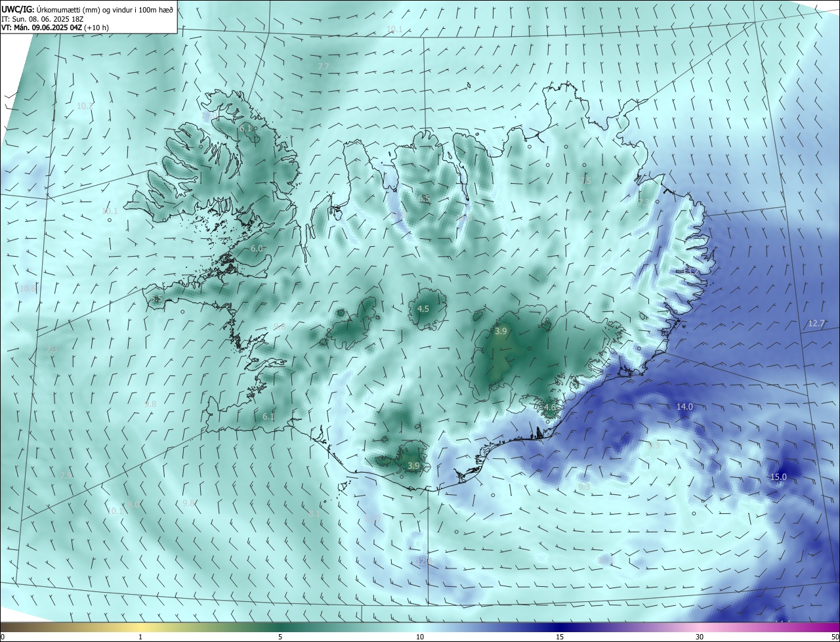Click the "6.1" label on the Reykjanes peninsula
The image size is (840, 642).
tap(268, 417)
